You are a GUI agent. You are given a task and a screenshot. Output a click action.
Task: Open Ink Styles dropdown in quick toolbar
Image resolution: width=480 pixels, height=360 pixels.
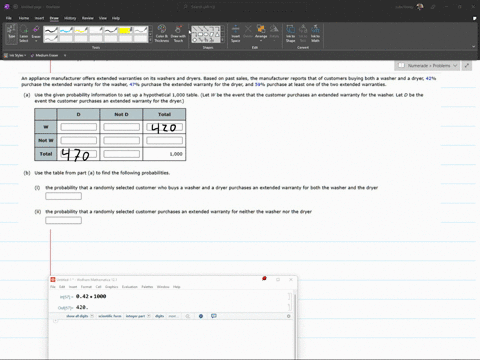15,55
